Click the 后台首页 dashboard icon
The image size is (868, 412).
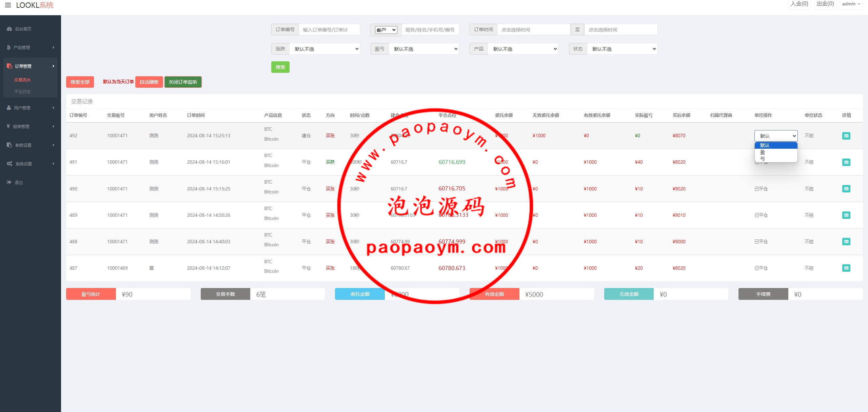[9, 29]
